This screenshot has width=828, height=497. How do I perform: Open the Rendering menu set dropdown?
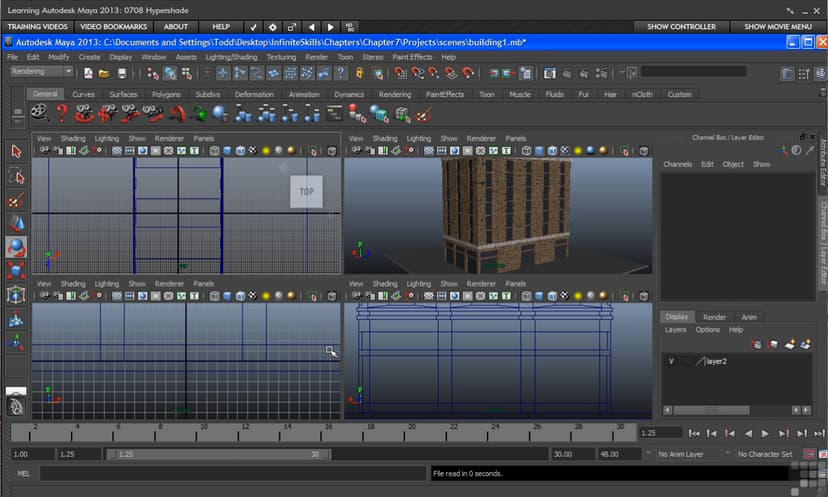click(41, 71)
